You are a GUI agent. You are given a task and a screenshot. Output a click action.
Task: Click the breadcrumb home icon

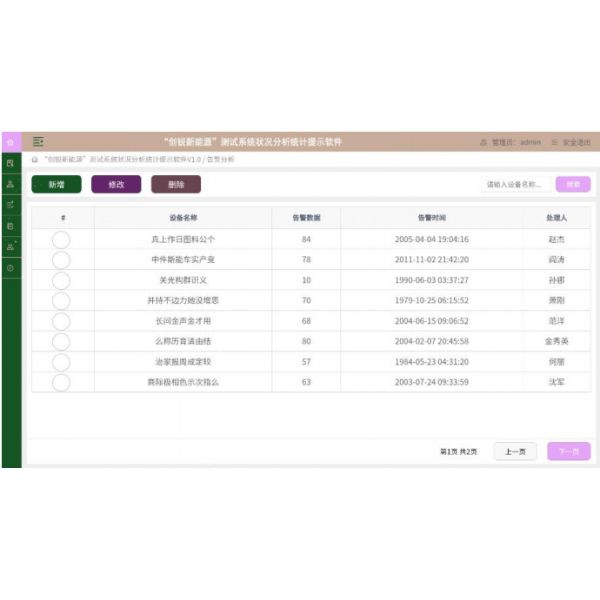coord(35,159)
